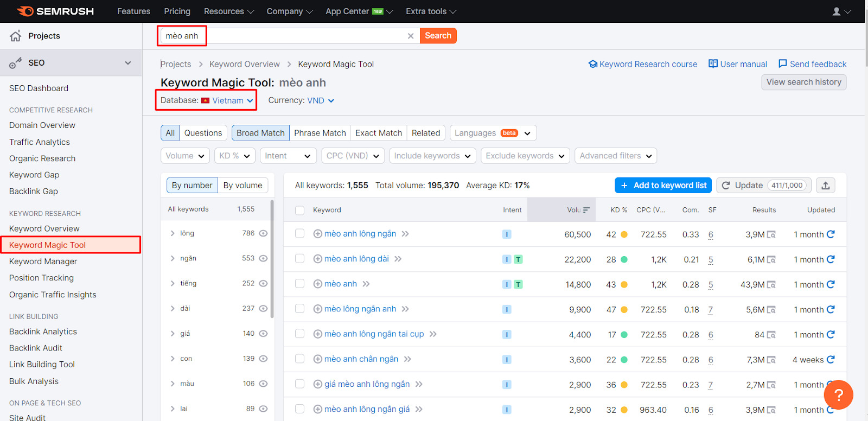Open the Resources menu in top bar
The image size is (868, 421).
click(228, 11)
